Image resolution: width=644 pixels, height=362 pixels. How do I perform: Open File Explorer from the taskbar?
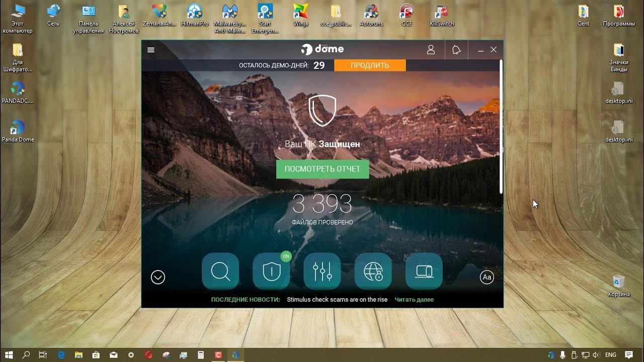click(78, 355)
